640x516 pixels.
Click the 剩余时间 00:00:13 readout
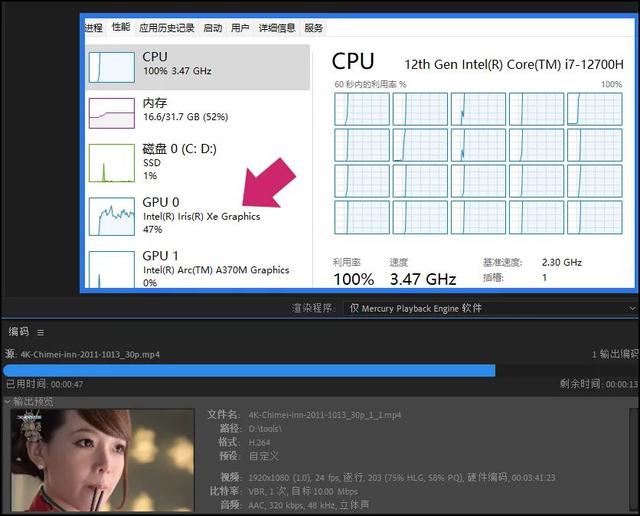click(x=599, y=384)
